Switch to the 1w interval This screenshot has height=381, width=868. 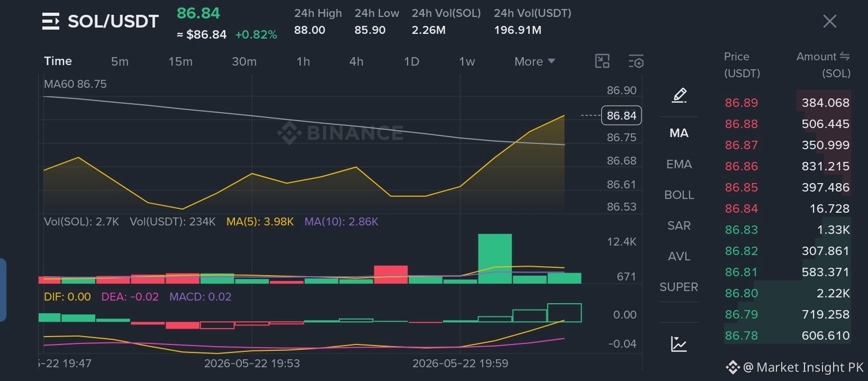(x=467, y=61)
